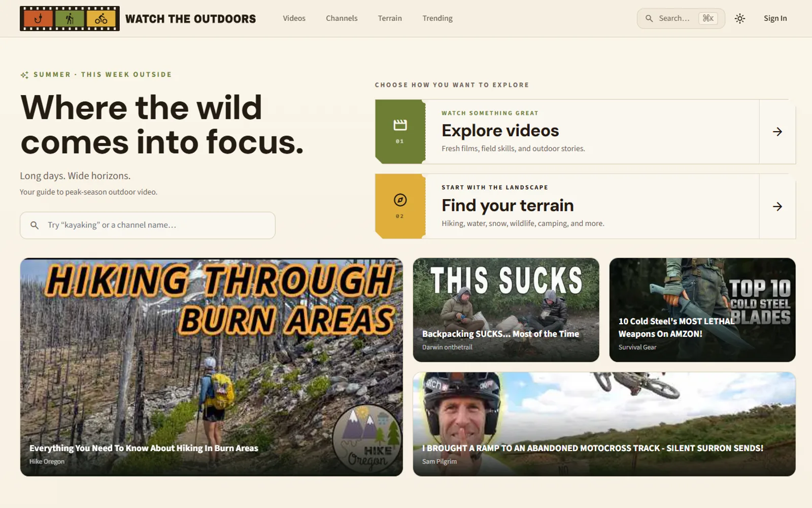Click the magnifier icon in the hero search field
The width and height of the screenshot is (812, 508).
[35, 225]
